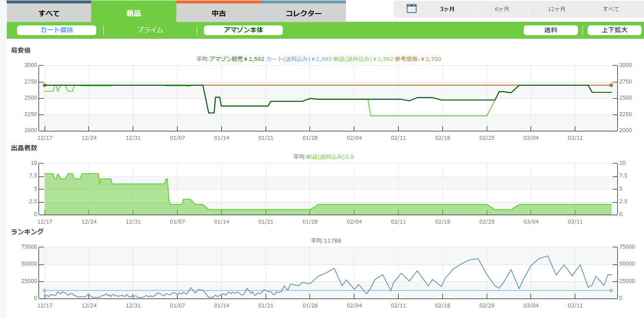Viewport: 644px width, 318px height.
Task: Click the カート(送料込み) legend label
Action: (288, 59)
